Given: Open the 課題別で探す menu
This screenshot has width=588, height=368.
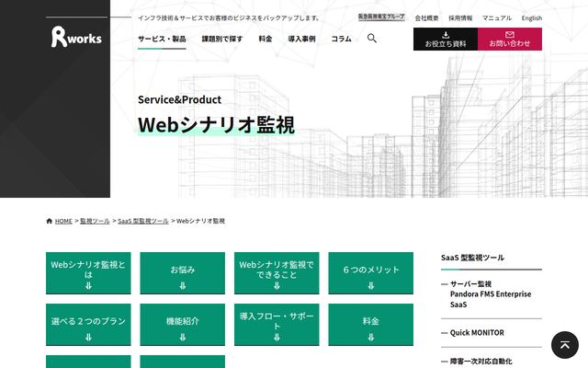Looking at the screenshot, I should 222,39.
